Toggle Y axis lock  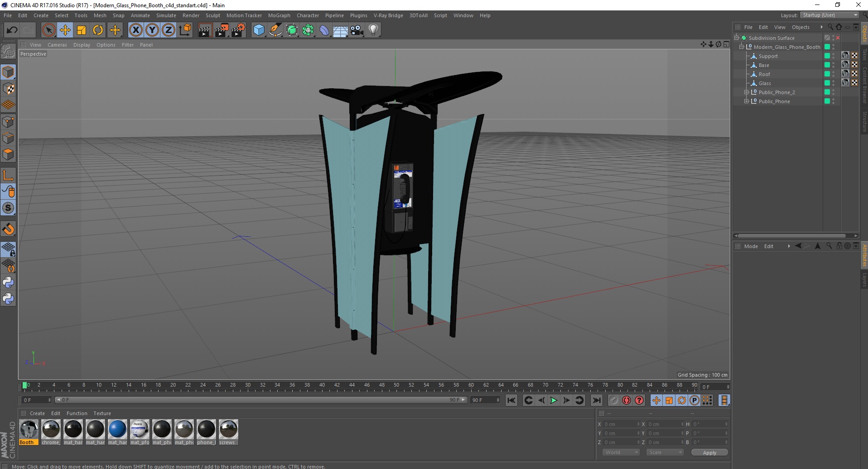pyautogui.click(x=152, y=30)
